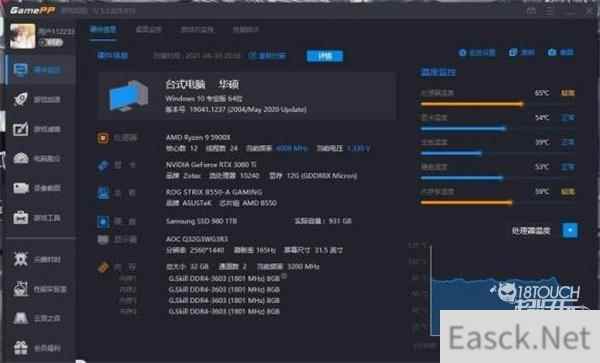Click the round settings icon in top-right action row
Viewport: 600px width, 363px height.
point(463,52)
